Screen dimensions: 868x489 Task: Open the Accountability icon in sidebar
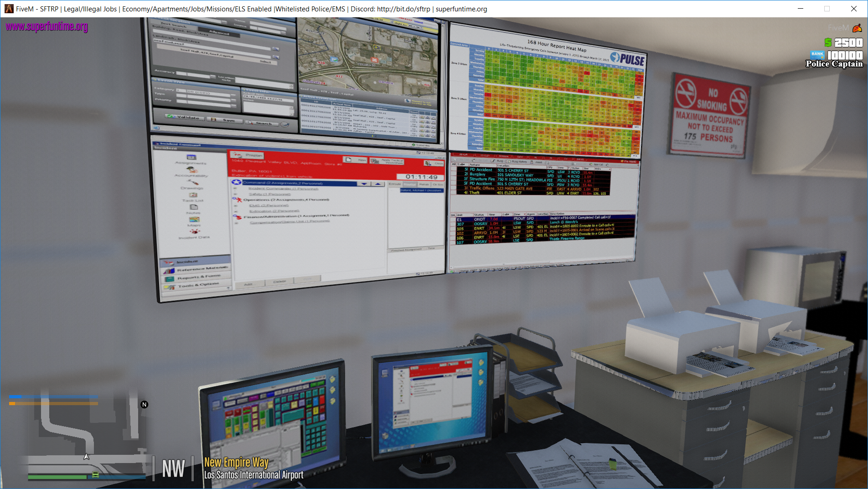[192, 170]
